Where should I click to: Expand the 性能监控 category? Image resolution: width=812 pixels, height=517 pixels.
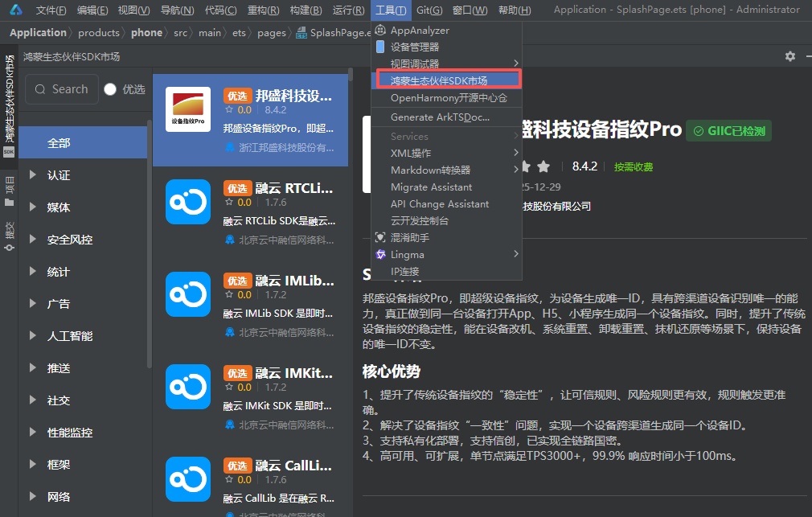click(x=33, y=432)
